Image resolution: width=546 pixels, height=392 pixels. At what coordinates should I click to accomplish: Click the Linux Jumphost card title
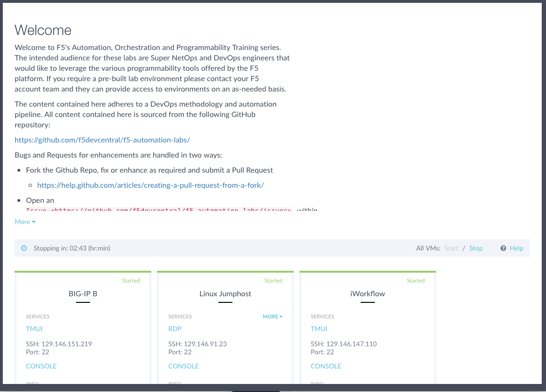tap(225, 293)
